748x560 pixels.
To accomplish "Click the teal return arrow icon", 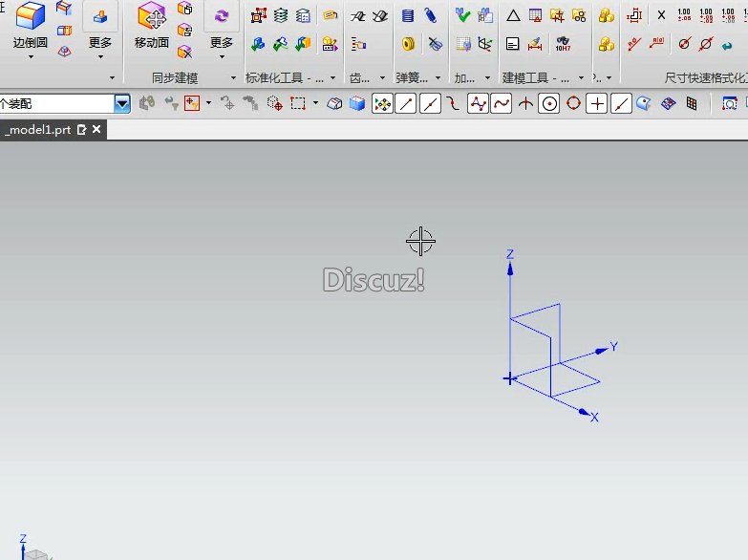I will pyautogui.click(x=727, y=46).
